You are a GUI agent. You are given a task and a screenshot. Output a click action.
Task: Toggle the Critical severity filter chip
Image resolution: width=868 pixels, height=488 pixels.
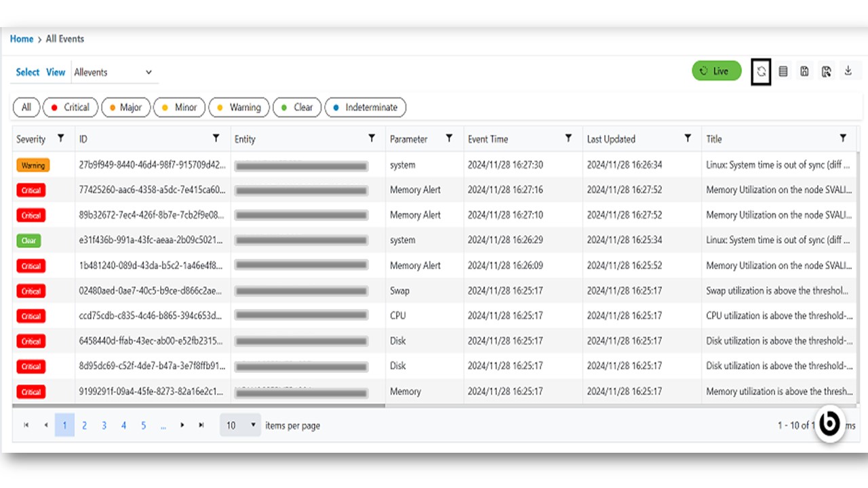[x=71, y=107]
